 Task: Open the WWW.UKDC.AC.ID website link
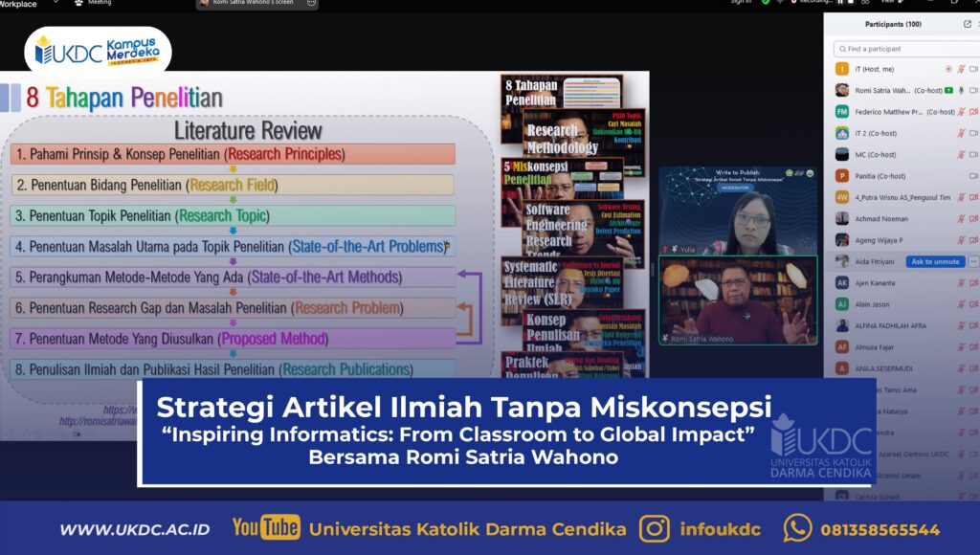(x=135, y=530)
